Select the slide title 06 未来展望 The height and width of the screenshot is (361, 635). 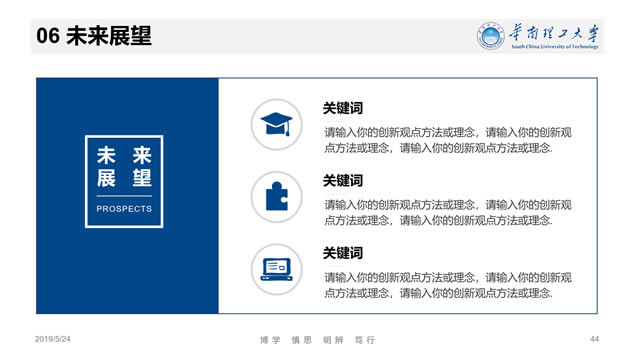pos(94,36)
